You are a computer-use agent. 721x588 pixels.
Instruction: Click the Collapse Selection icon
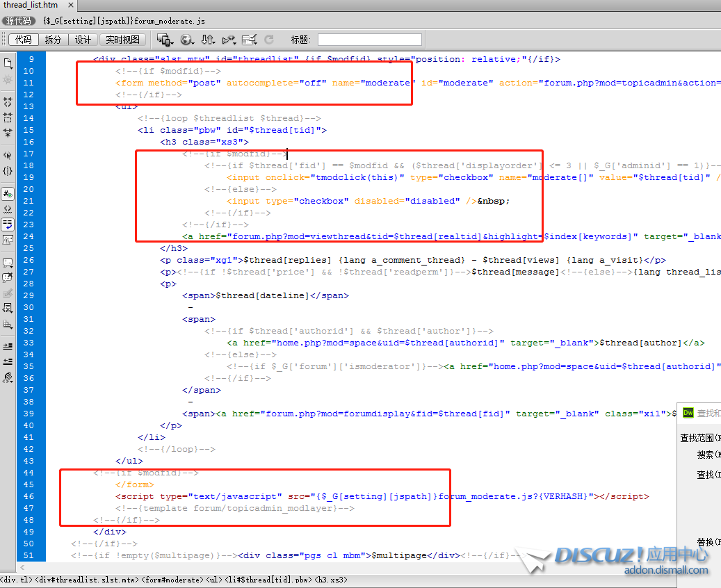pyautogui.click(x=8, y=117)
